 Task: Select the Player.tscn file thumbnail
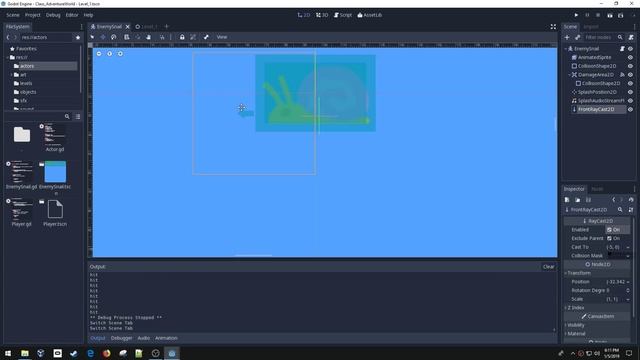[x=55, y=209]
